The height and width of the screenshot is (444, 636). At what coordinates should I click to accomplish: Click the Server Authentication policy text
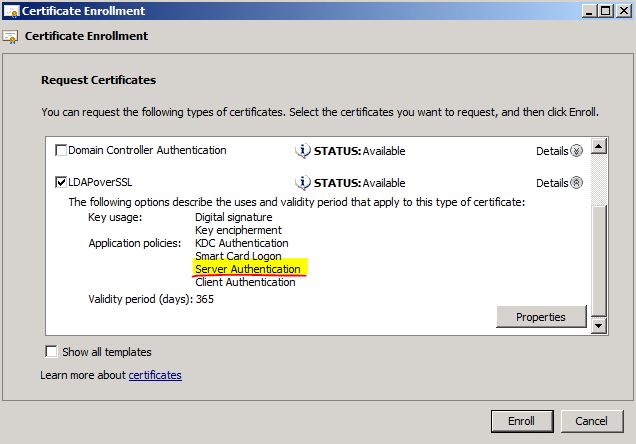coord(248,269)
